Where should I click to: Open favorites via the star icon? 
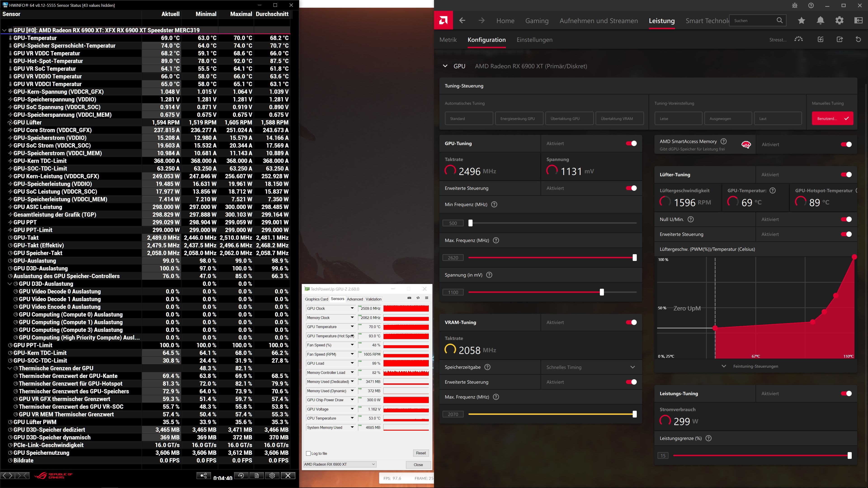[802, 21]
